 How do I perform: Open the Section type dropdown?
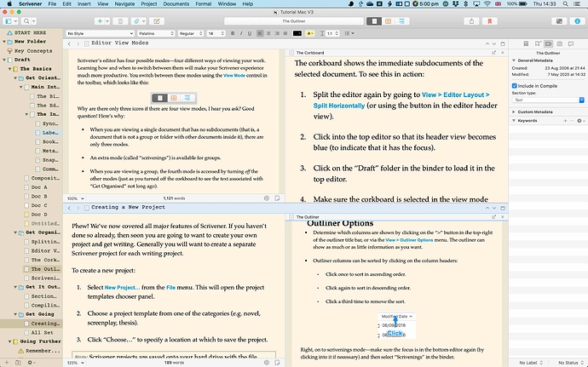click(548, 100)
